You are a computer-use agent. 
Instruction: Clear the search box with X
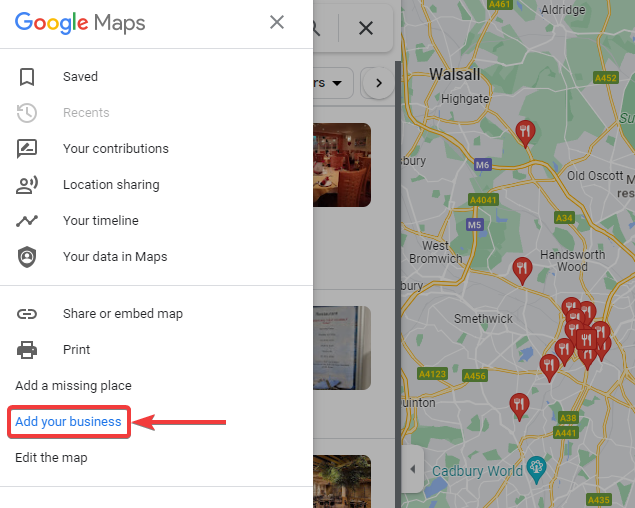point(366,28)
